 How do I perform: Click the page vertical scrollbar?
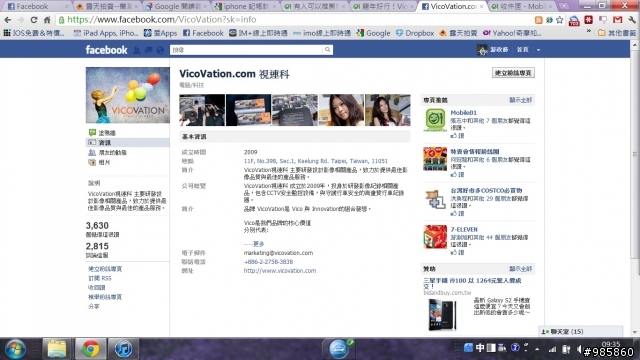(634, 155)
